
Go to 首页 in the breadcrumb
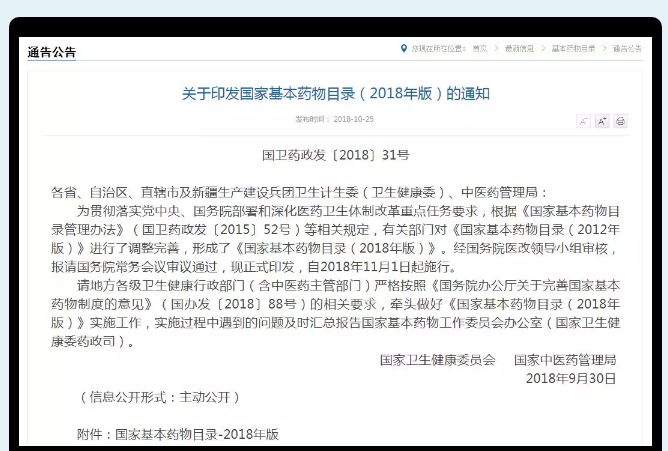pyautogui.click(x=480, y=48)
